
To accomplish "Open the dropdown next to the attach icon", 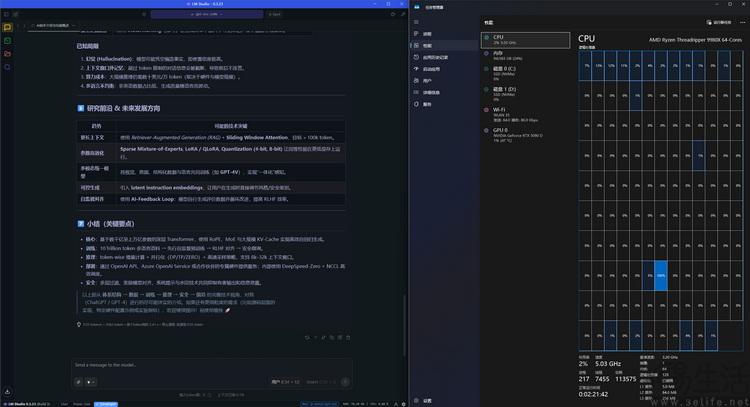I will (90, 382).
